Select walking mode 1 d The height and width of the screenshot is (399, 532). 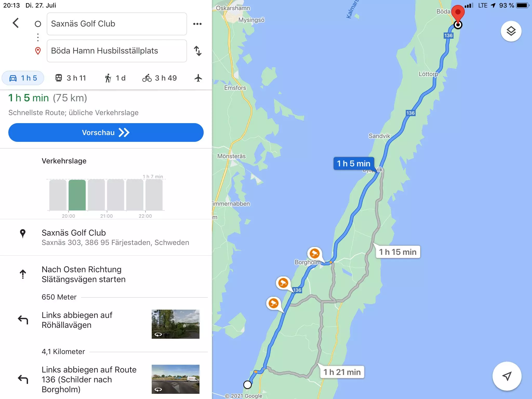[115, 78]
